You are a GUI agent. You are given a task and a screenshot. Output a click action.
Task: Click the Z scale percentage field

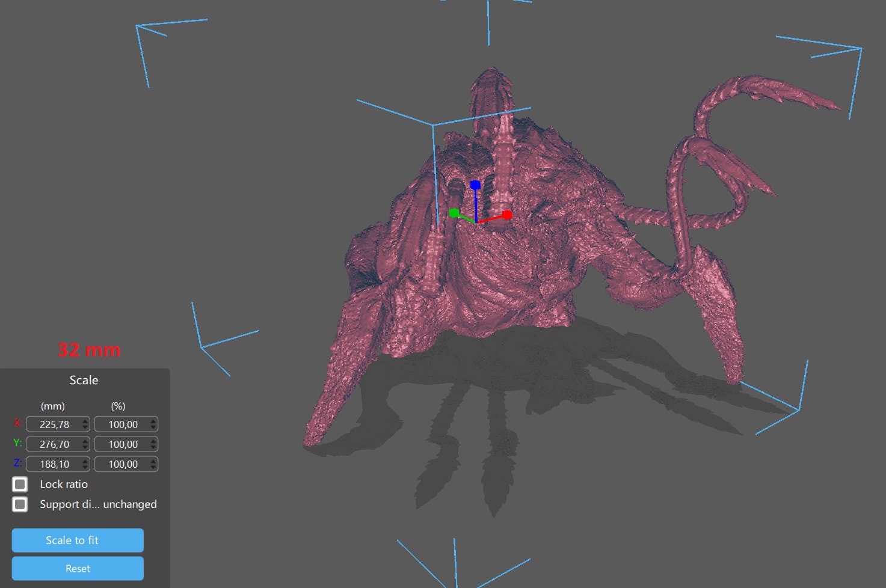(x=122, y=464)
